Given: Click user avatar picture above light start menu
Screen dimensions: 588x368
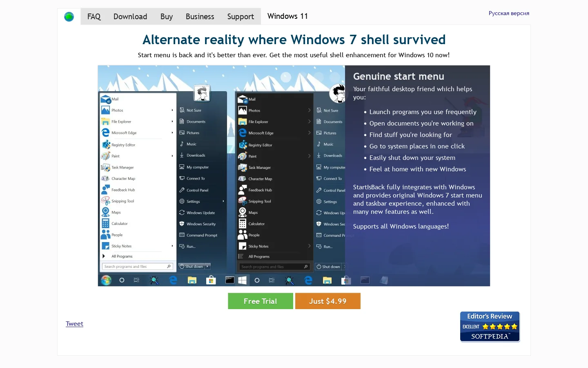Looking at the screenshot, I should click(x=202, y=93).
